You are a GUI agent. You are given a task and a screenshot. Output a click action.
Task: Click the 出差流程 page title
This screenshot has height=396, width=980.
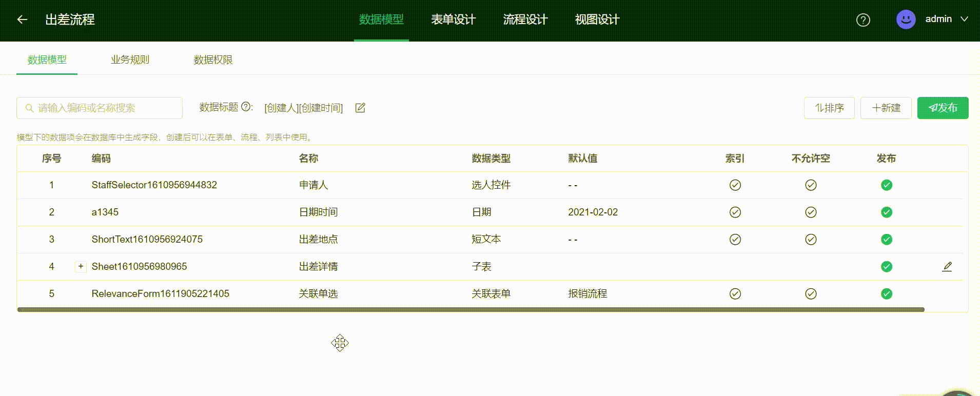coord(70,19)
